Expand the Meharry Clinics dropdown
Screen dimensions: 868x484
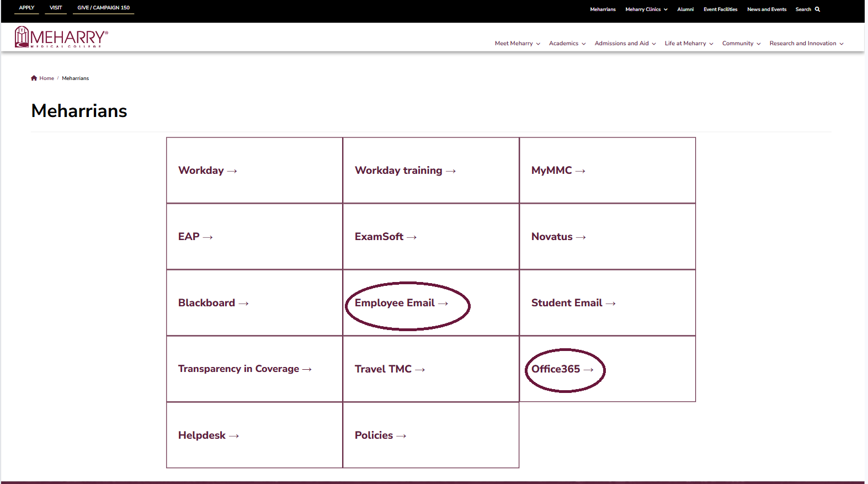646,9
